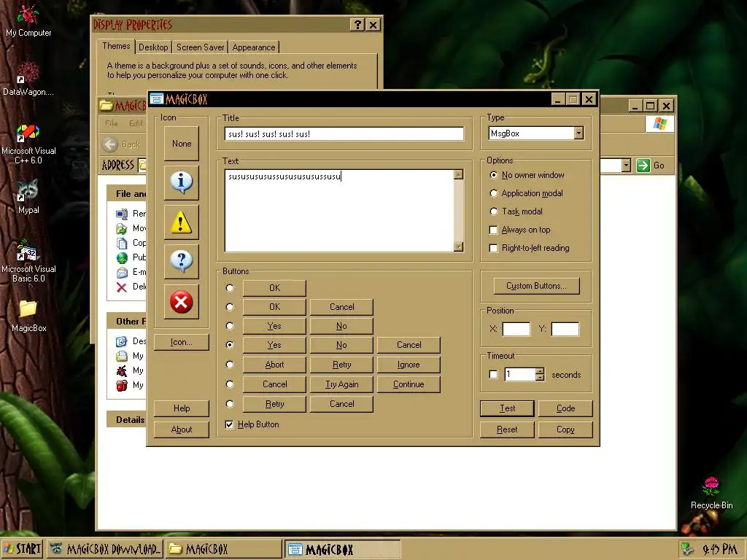The height and width of the screenshot is (560, 747).
Task: Click the Publish task globe icon
Action: (x=122, y=257)
